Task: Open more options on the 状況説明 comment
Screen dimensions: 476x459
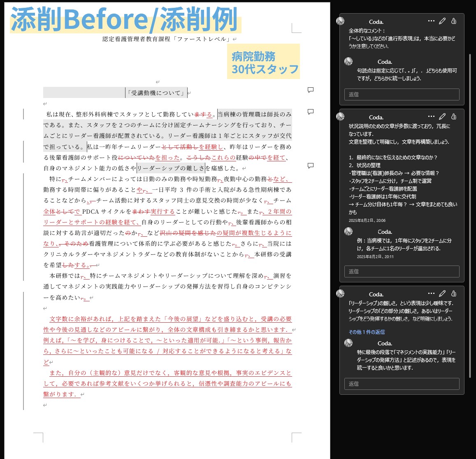Action: pos(431,116)
